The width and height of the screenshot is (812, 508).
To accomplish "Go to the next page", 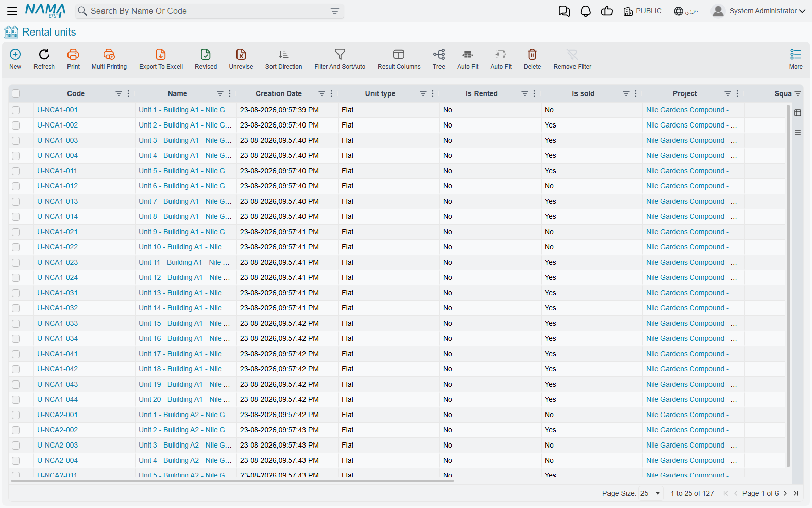I will (x=785, y=493).
